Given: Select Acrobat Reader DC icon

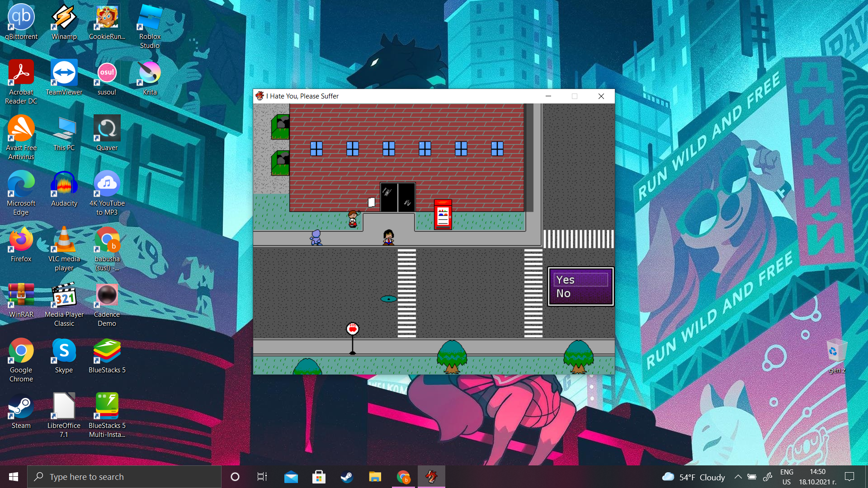Looking at the screenshot, I should coord(21,82).
